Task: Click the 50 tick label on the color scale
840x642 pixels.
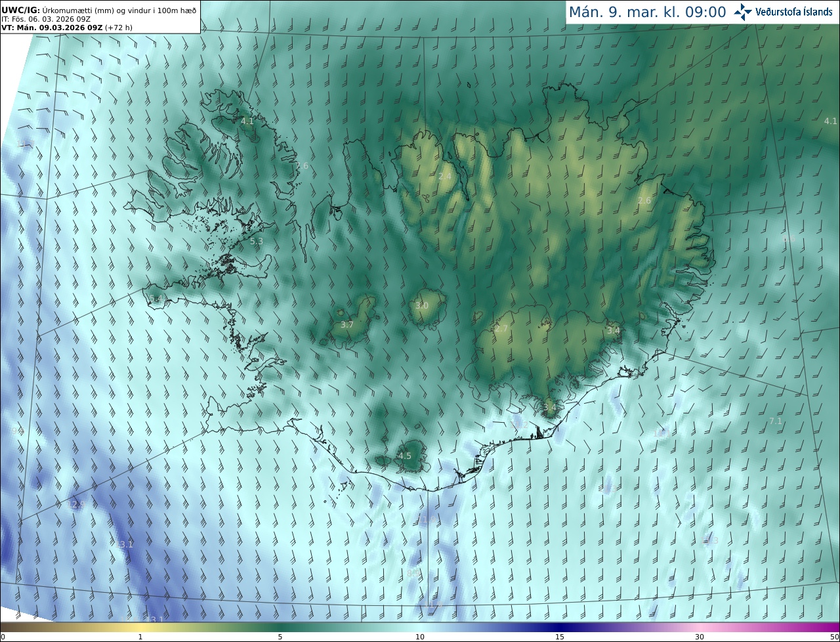Action: [x=834, y=637]
